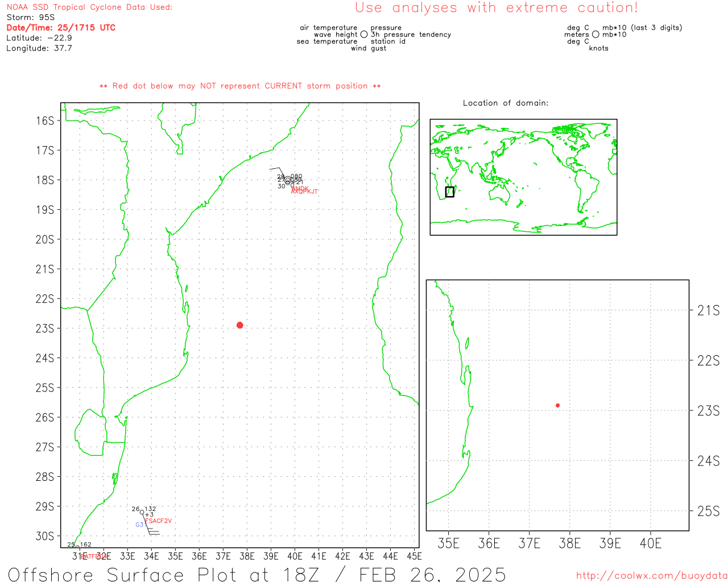This screenshot has height=582, width=728.
Task: Click 'wind gust' legend label
Action: click(x=369, y=48)
